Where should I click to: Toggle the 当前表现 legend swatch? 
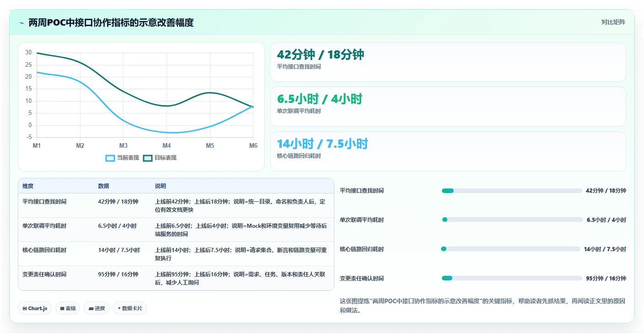coord(110,158)
